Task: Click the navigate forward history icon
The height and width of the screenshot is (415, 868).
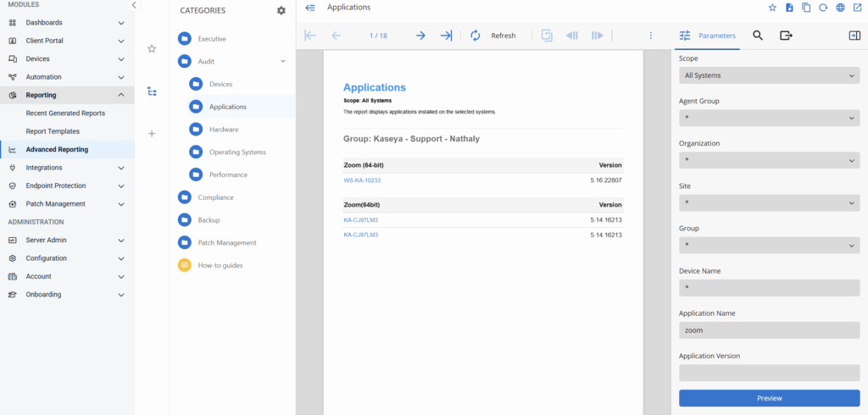Action: (x=598, y=36)
